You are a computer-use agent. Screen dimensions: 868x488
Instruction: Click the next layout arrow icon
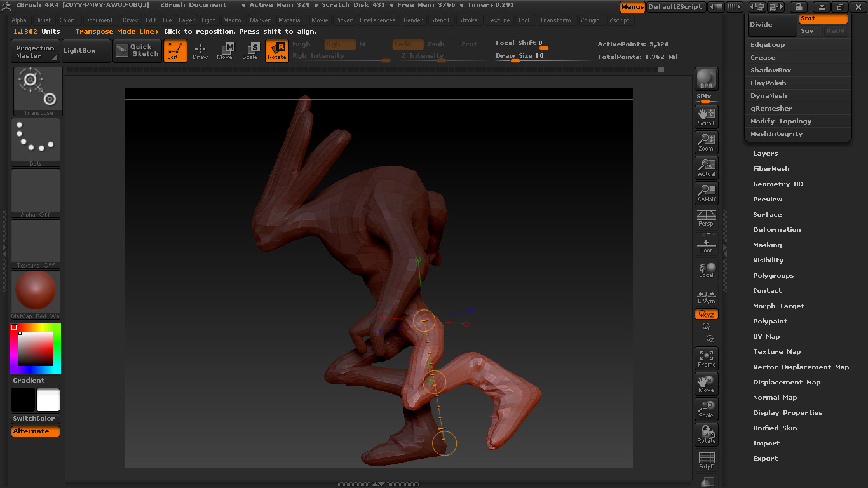tap(776, 6)
